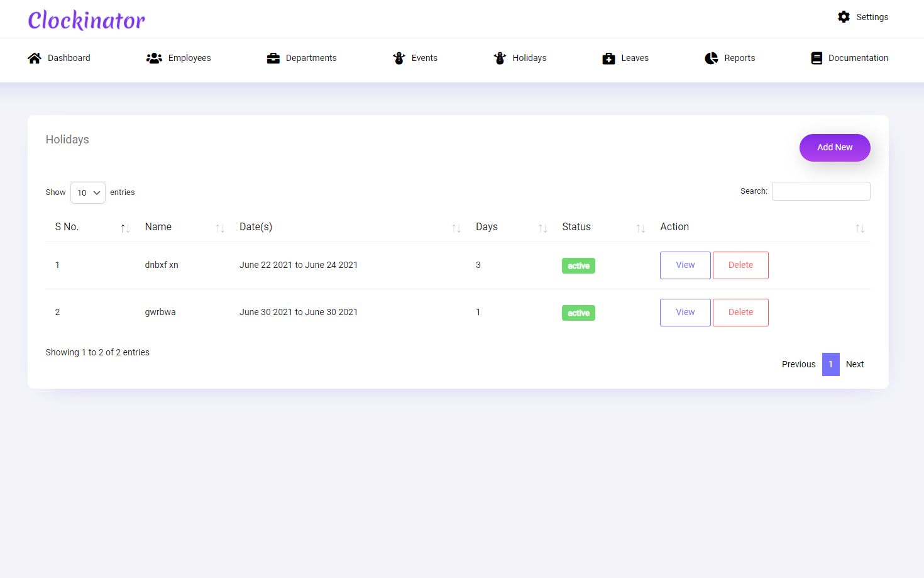The image size is (924, 578).
Task: Open the Settings link text
Action: click(872, 17)
